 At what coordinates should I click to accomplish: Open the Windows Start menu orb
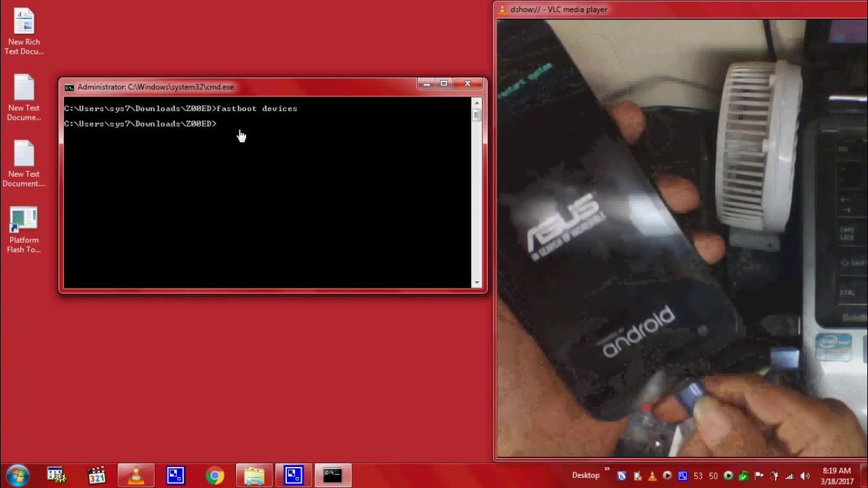point(17,475)
